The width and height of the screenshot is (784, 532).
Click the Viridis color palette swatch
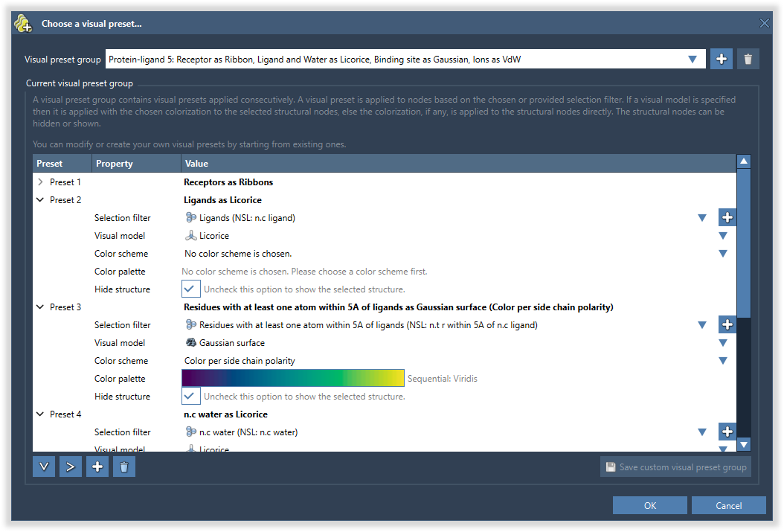tap(293, 379)
